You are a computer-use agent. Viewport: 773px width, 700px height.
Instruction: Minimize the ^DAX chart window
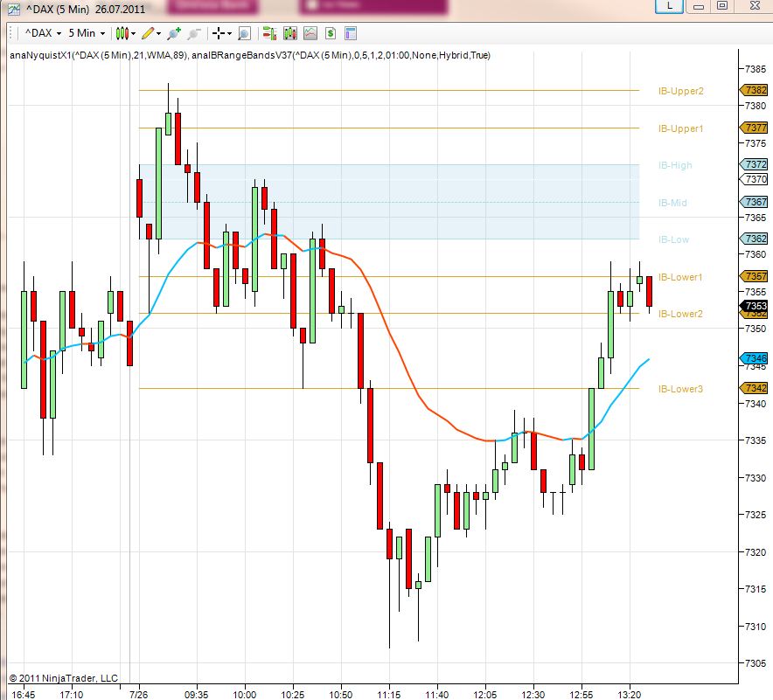[698, 6]
